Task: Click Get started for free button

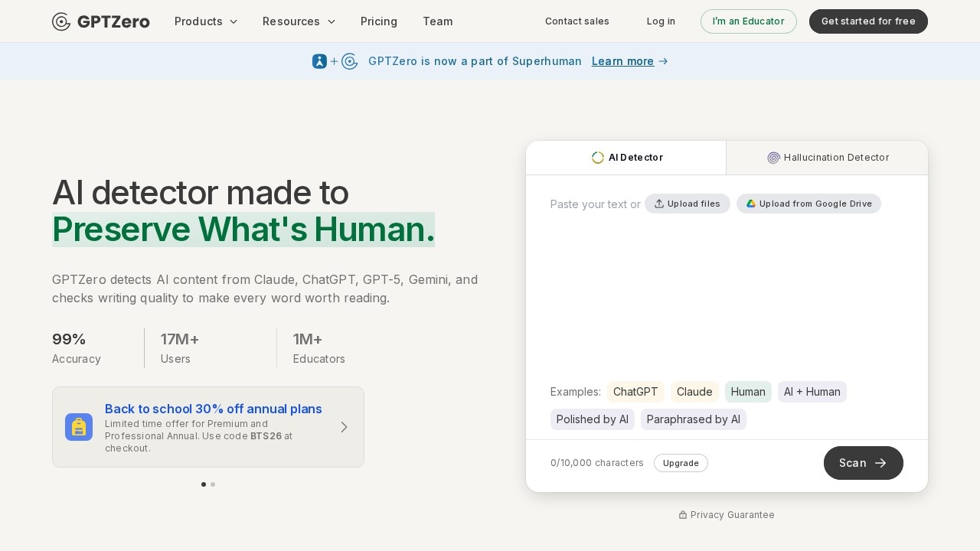Action: (868, 21)
